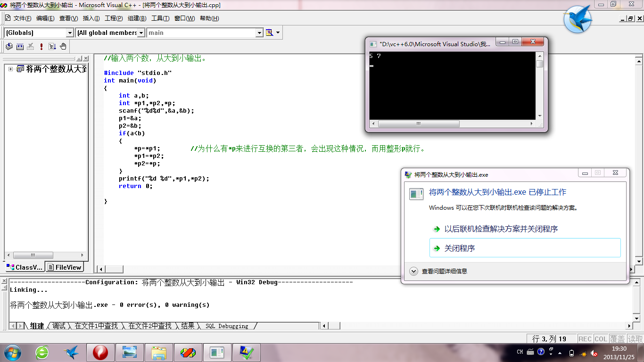
Task: Click the Go debug toolbar icon
Action: click(52, 46)
